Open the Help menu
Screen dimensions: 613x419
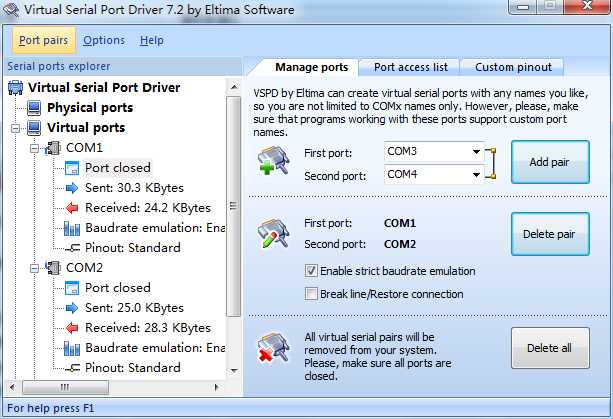click(x=152, y=40)
